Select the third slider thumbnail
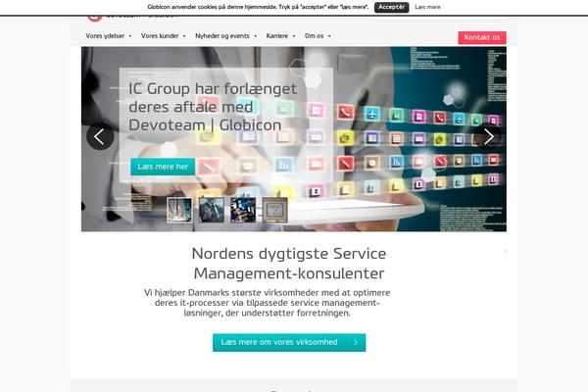The height and width of the screenshot is (392, 588). (243, 210)
